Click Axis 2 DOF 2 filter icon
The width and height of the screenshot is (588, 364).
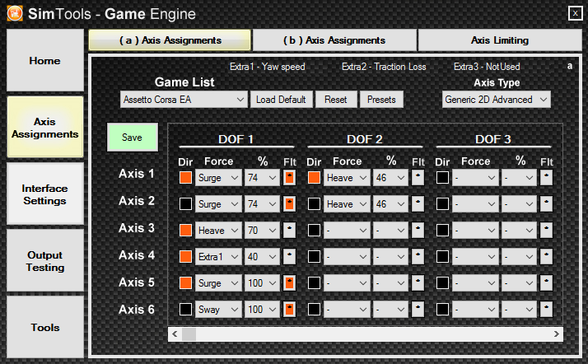(418, 204)
